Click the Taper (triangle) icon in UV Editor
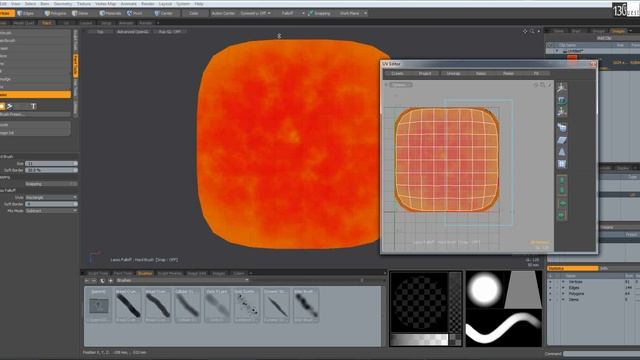 point(562,152)
